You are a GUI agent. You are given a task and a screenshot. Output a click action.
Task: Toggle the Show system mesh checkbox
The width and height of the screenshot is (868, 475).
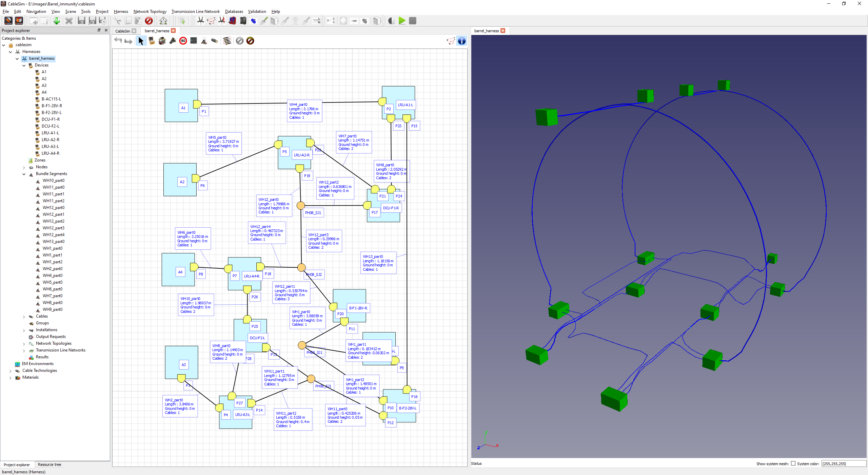793,463
